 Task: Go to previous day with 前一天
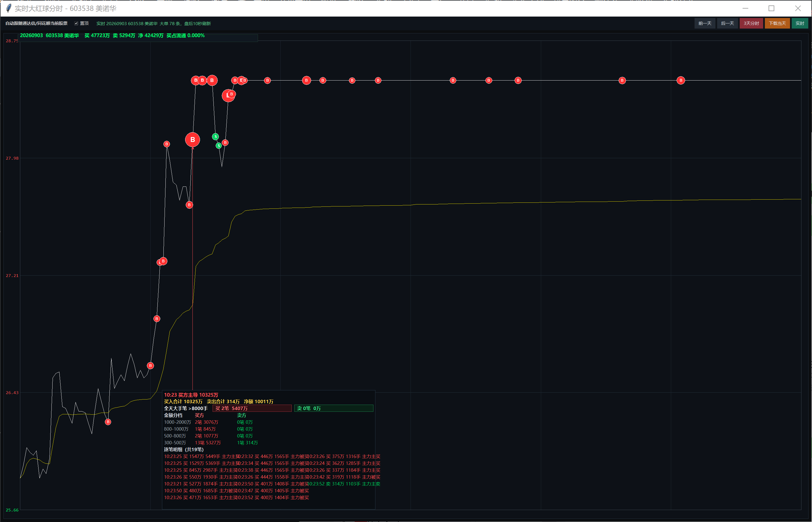pyautogui.click(x=705, y=23)
